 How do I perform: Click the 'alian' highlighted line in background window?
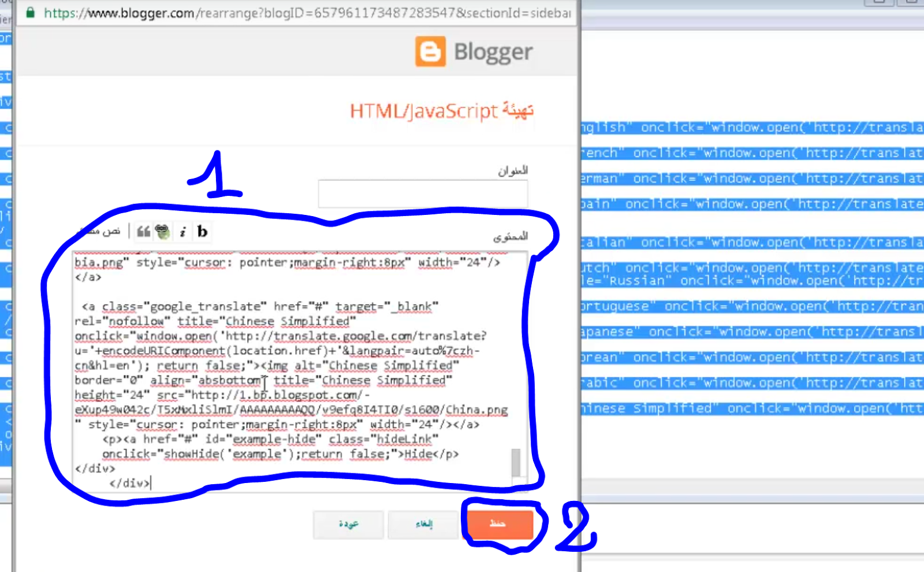click(x=752, y=242)
